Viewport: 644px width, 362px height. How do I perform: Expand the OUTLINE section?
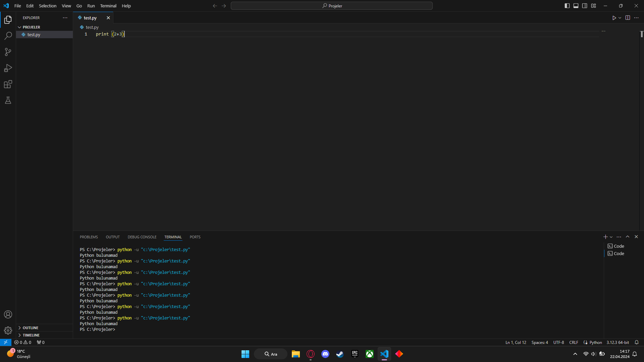click(x=44, y=328)
